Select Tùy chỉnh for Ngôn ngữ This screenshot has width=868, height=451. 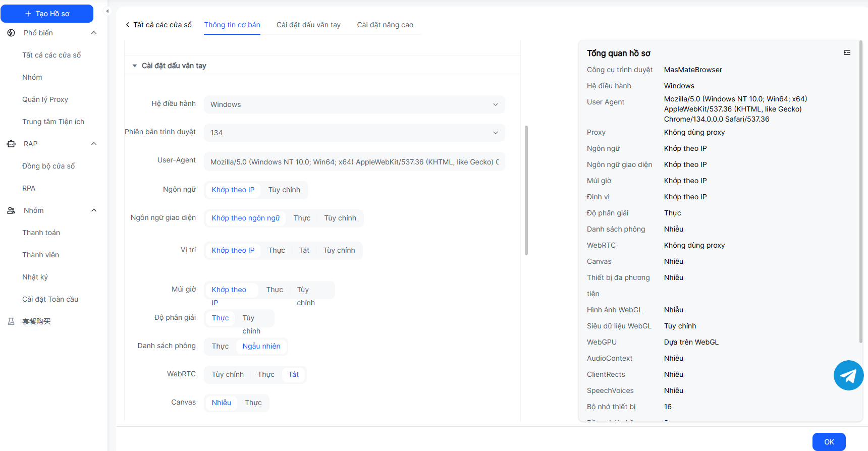point(284,190)
